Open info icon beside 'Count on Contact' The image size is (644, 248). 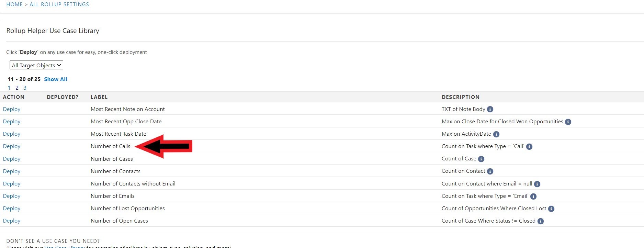490,171
